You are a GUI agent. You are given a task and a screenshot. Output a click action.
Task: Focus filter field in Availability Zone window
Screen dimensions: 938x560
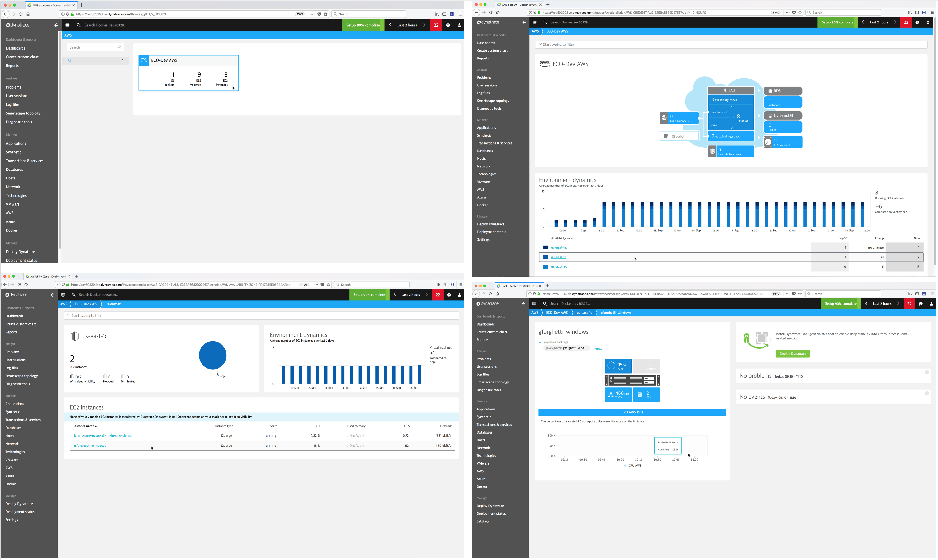[x=261, y=316]
